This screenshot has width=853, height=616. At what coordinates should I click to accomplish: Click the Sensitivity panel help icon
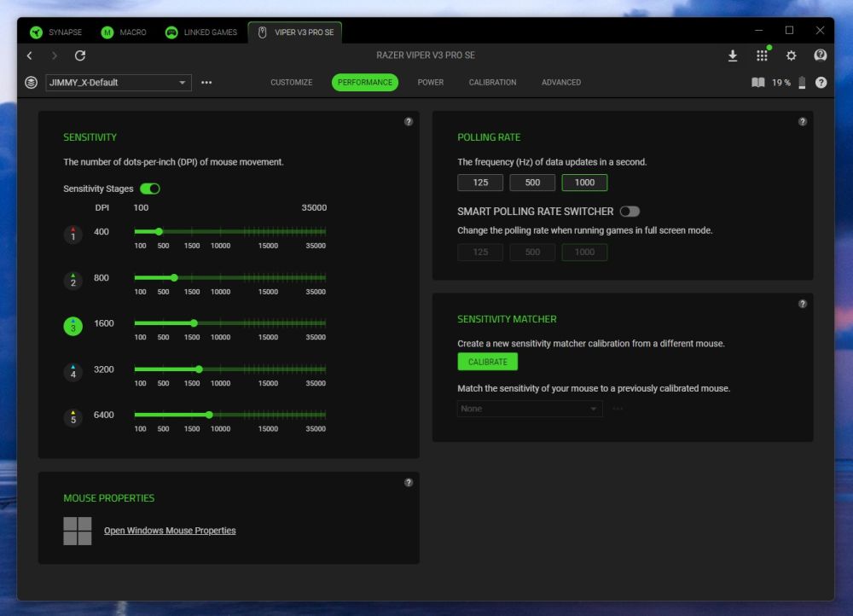[409, 122]
